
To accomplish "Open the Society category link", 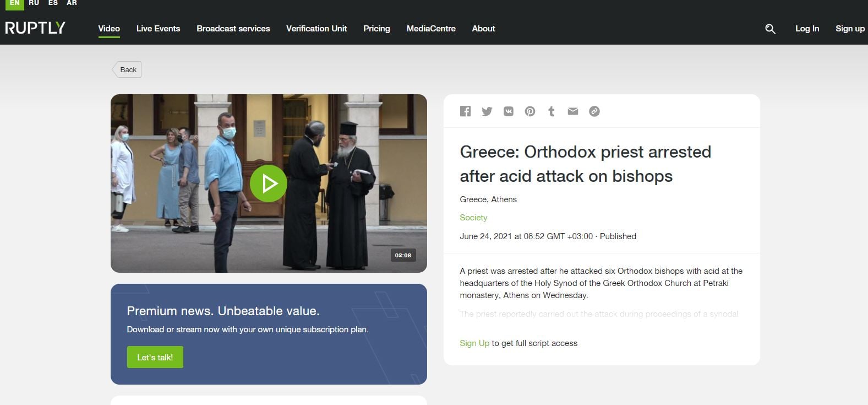I will (x=473, y=218).
